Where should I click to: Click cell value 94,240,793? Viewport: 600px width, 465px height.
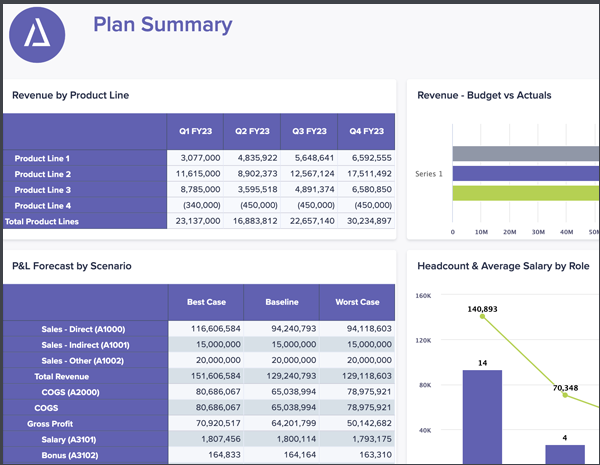tap(294, 328)
